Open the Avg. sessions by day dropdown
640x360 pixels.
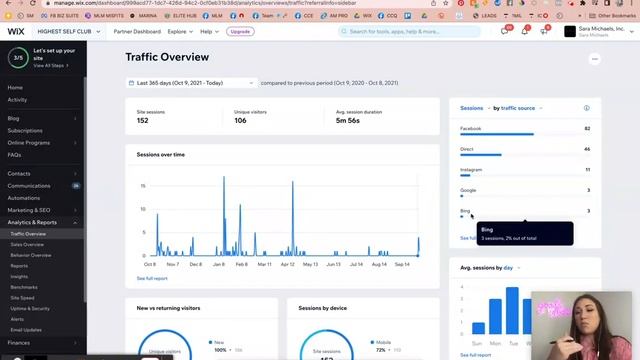pyautogui.click(x=512, y=268)
